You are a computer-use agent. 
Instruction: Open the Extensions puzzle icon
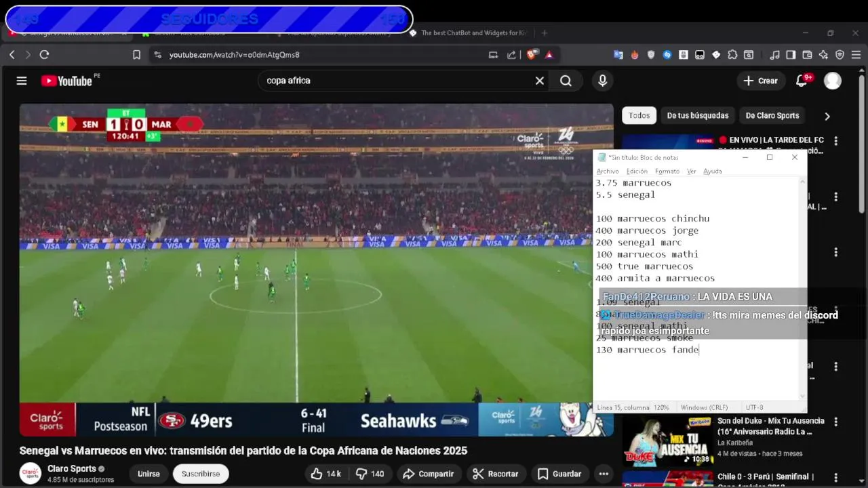pyautogui.click(x=732, y=55)
